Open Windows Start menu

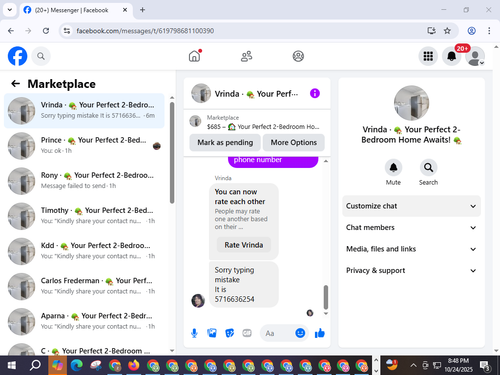click(12, 365)
